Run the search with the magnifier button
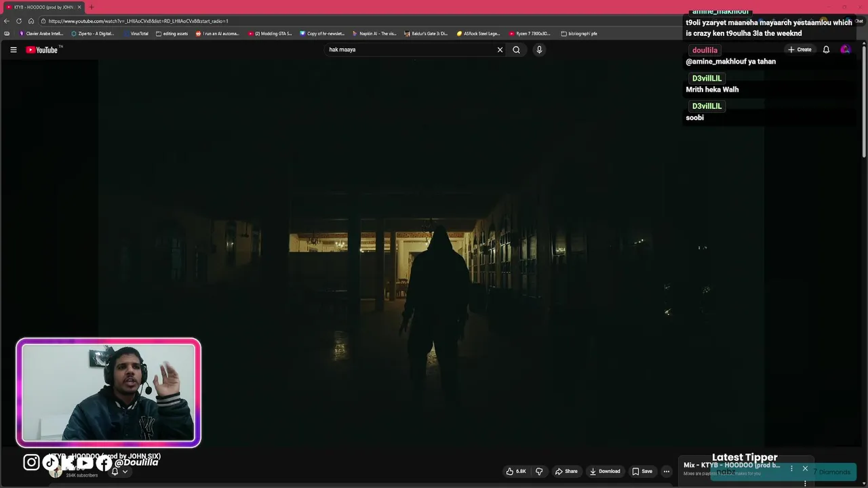868x488 pixels. click(x=516, y=49)
